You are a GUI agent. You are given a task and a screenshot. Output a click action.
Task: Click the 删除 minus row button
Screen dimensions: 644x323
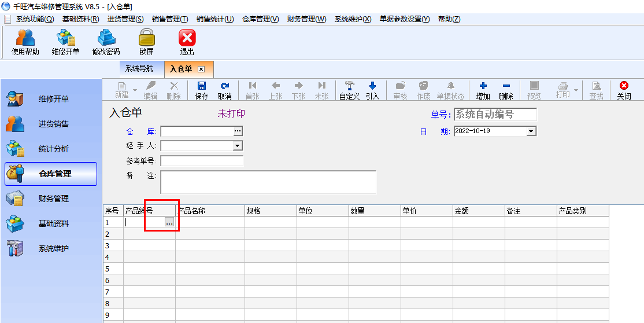[506, 90]
